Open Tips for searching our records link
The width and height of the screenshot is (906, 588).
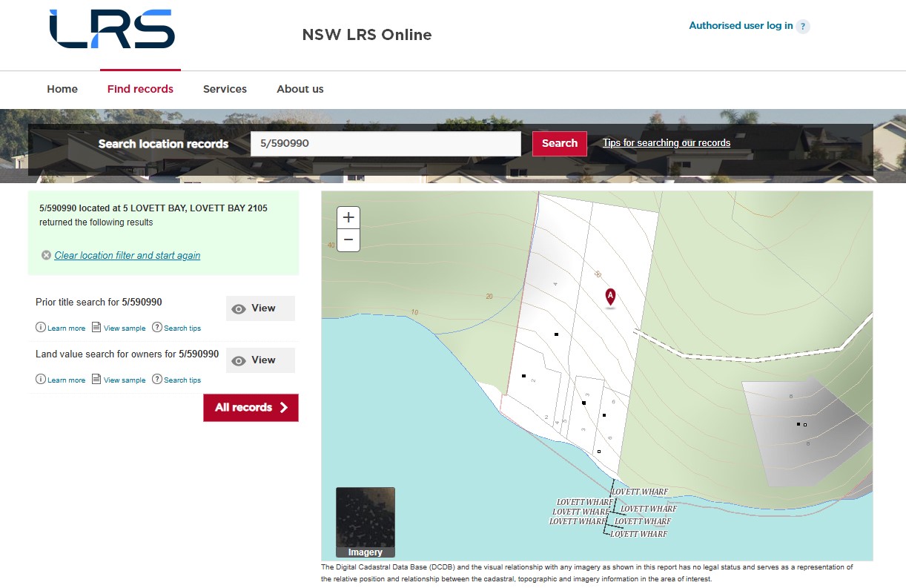click(x=666, y=143)
